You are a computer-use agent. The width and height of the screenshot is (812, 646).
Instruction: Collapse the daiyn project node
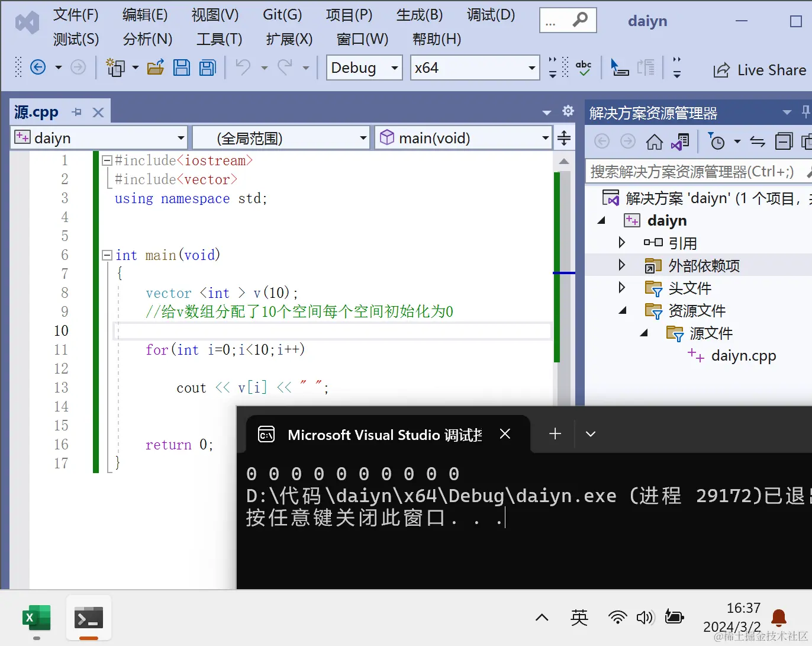coord(601,220)
